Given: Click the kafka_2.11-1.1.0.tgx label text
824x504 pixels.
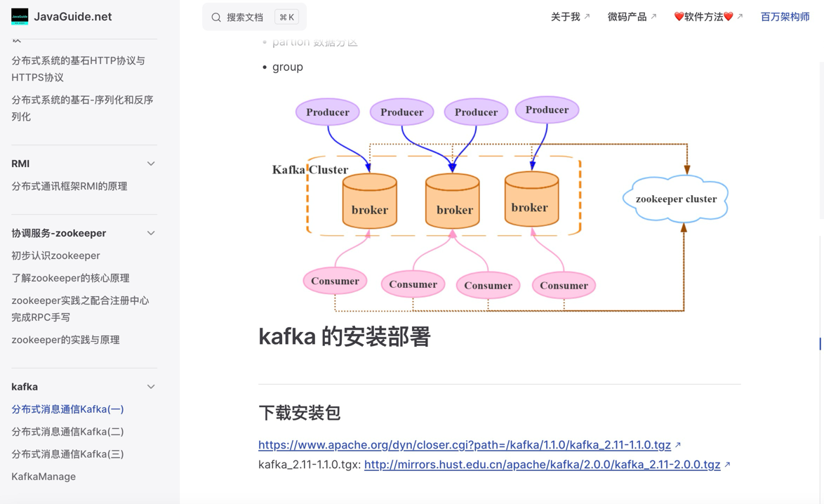Looking at the screenshot, I should (x=309, y=465).
